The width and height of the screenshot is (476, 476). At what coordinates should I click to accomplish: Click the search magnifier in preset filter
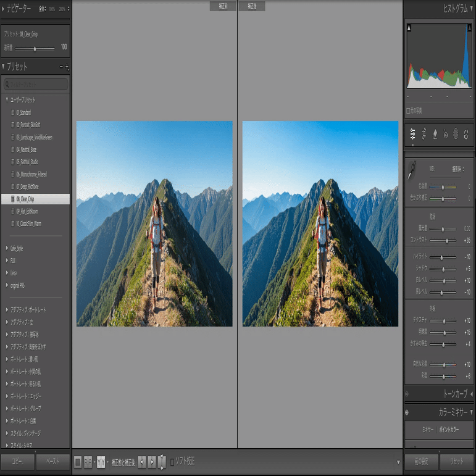coord(7,85)
